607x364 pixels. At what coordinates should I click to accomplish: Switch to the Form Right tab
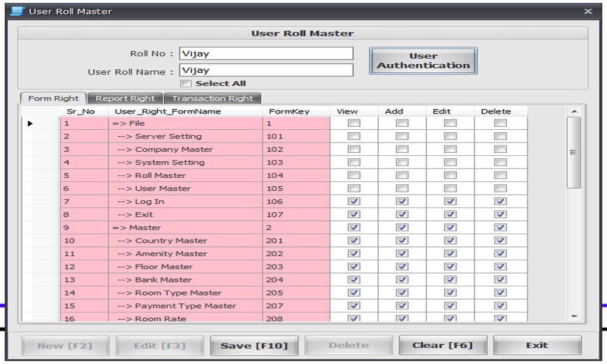[x=53, y=98]
